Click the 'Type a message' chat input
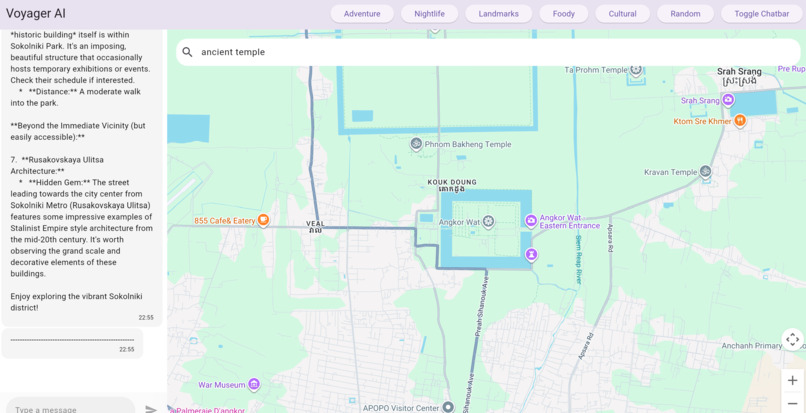Screen dimensions: 806x413 [71, 409]
